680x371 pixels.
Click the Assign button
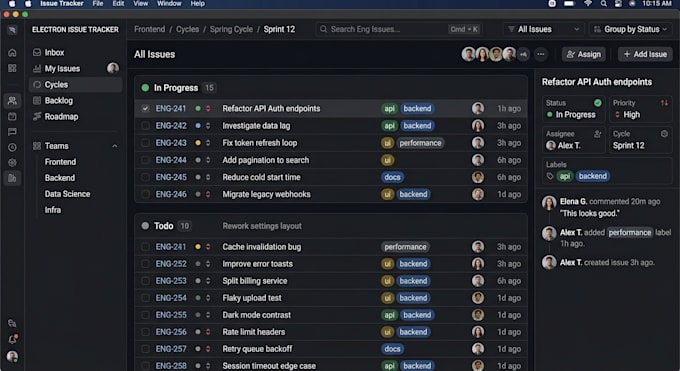pyautogui.click(x=584, y=54)
